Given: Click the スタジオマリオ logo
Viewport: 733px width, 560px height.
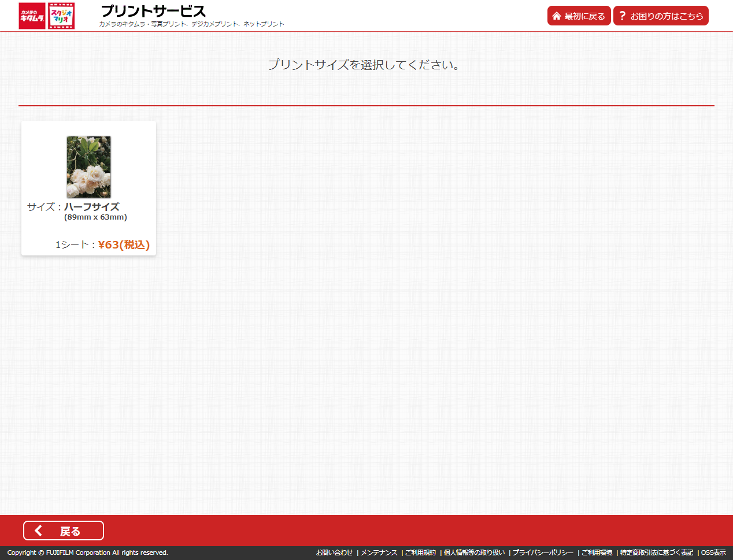Looking at the screenshot, I should 61,16.
